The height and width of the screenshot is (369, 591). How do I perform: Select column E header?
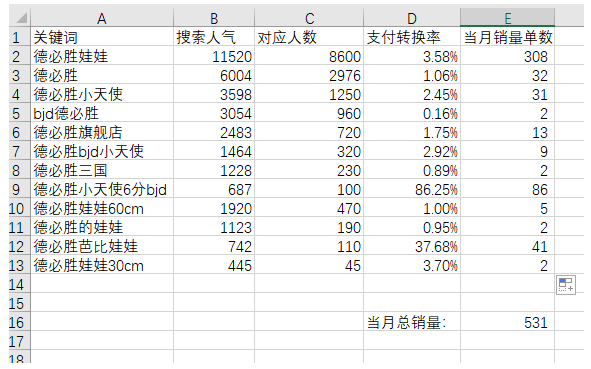(x=507, y=18)
